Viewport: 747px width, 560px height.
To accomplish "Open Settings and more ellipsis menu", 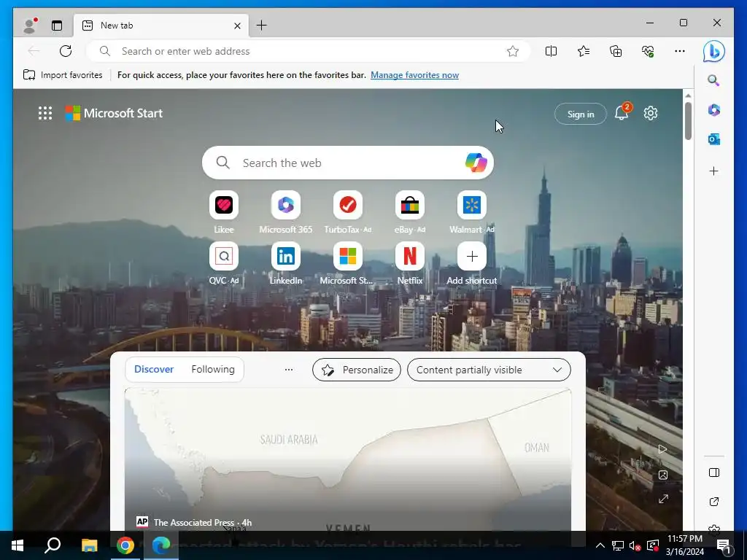I will tap(680, 51).
